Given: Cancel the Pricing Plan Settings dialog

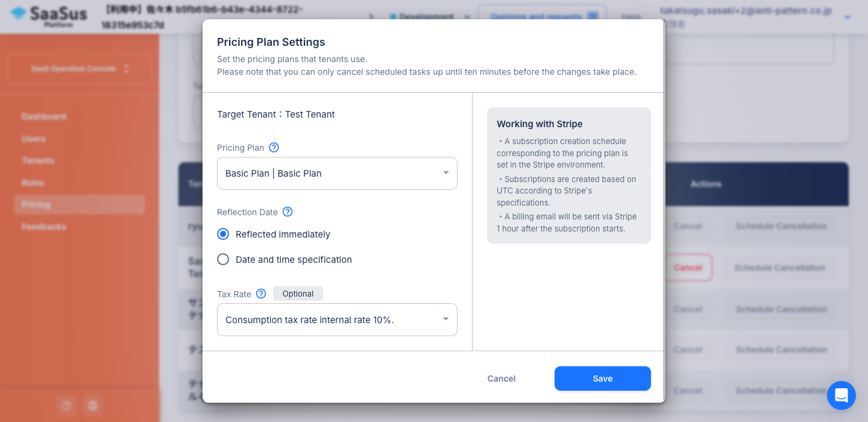Looking at the screenshot, I should tap(502, 379).
